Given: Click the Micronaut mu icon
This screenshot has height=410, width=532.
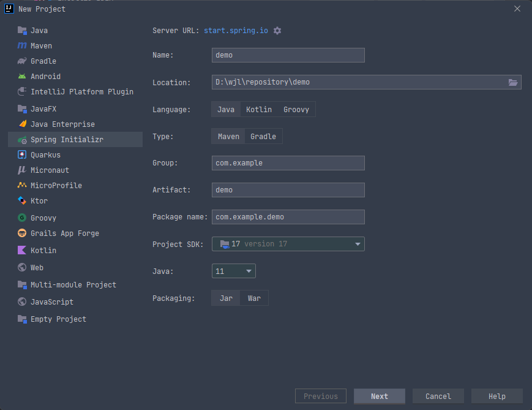Looking at the screenshot, I should (22, 170).
